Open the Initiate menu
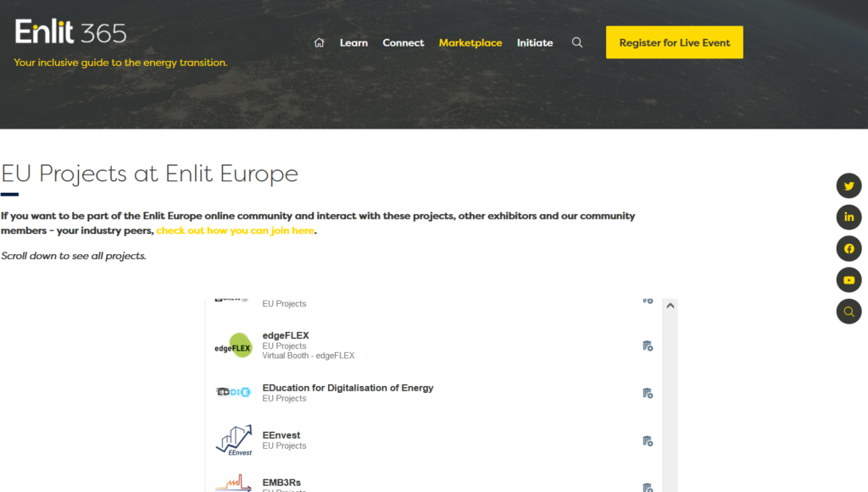This screenshot has width=868, height=492. [535, 42]
